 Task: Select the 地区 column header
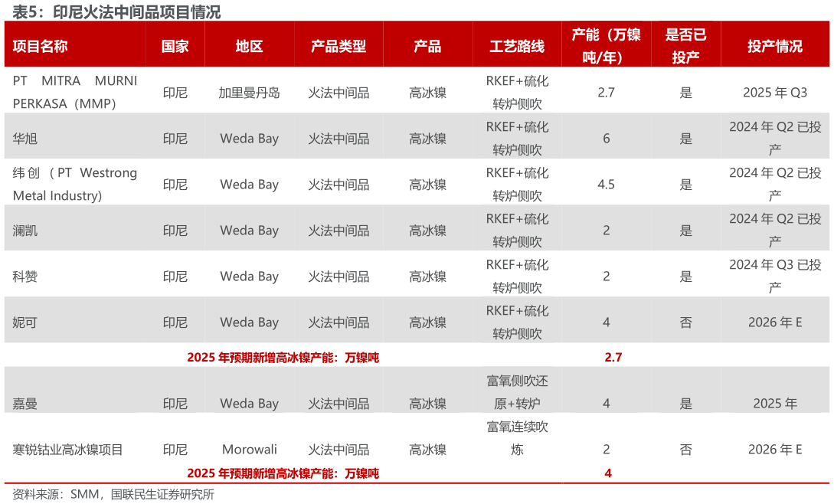coord(250,46)
